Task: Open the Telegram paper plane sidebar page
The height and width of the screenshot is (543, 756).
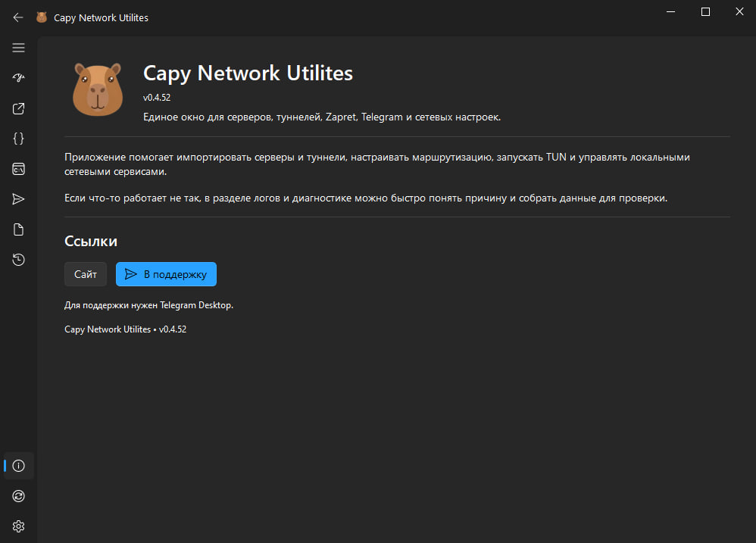Action: pyautogui.click(x=18, y=199)
